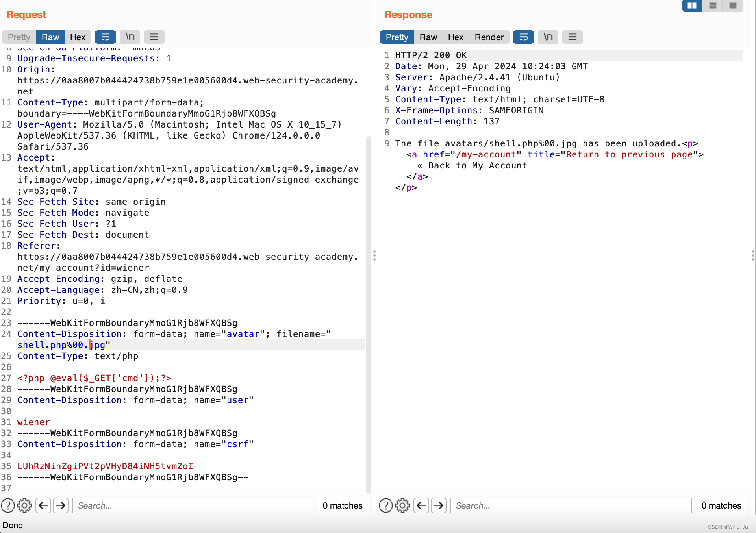Open Request search settings gear
This screenshot has width=756, height=533.
click(24, 505)
